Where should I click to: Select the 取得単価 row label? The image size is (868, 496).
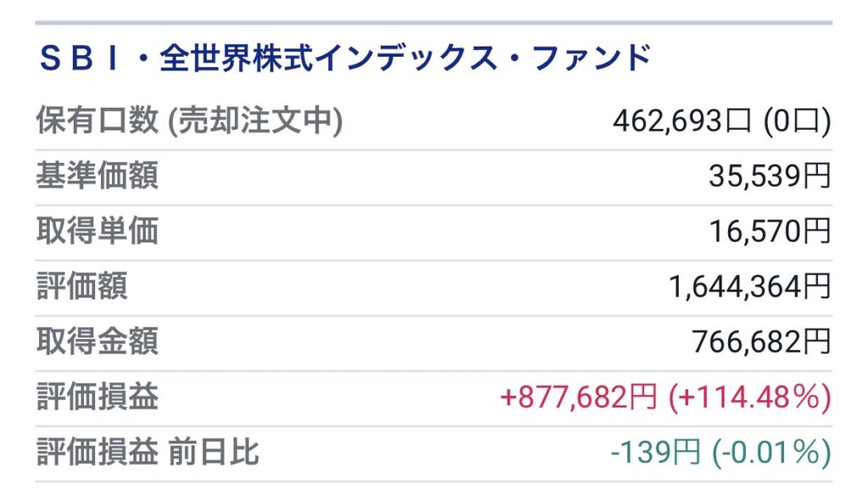(x=97, y=231)
